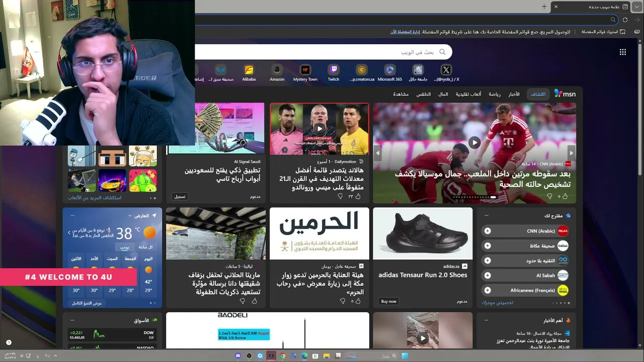Follow التقنية بلا حدود with its plus button
This screenshot has width=644, height=362.
(x=488, y=260)
